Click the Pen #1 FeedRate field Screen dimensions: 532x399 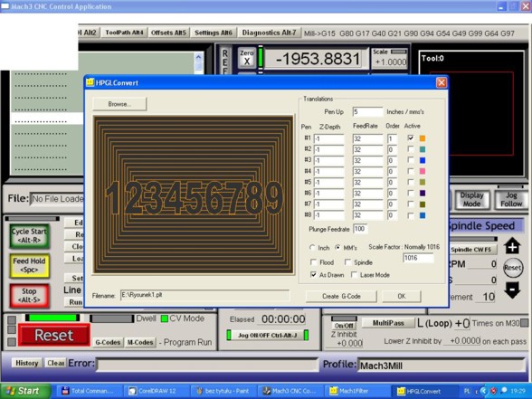pyautogui.click(x=367, y=138)
